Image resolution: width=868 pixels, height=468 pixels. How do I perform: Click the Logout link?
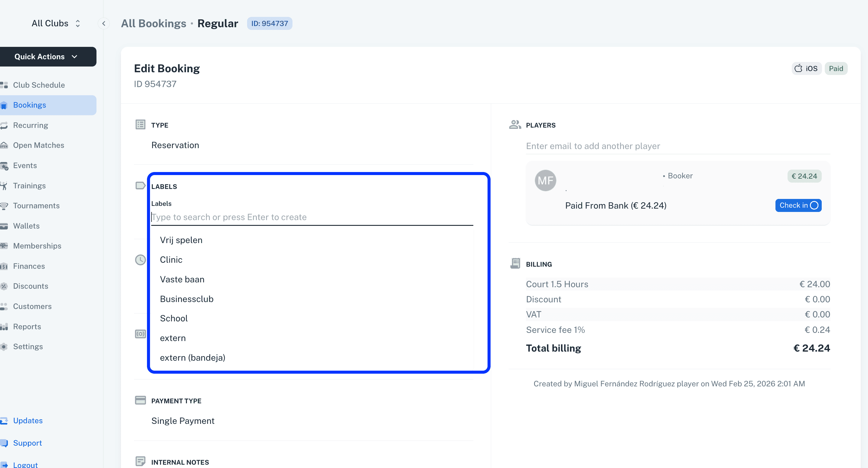(x=25, y=465)
